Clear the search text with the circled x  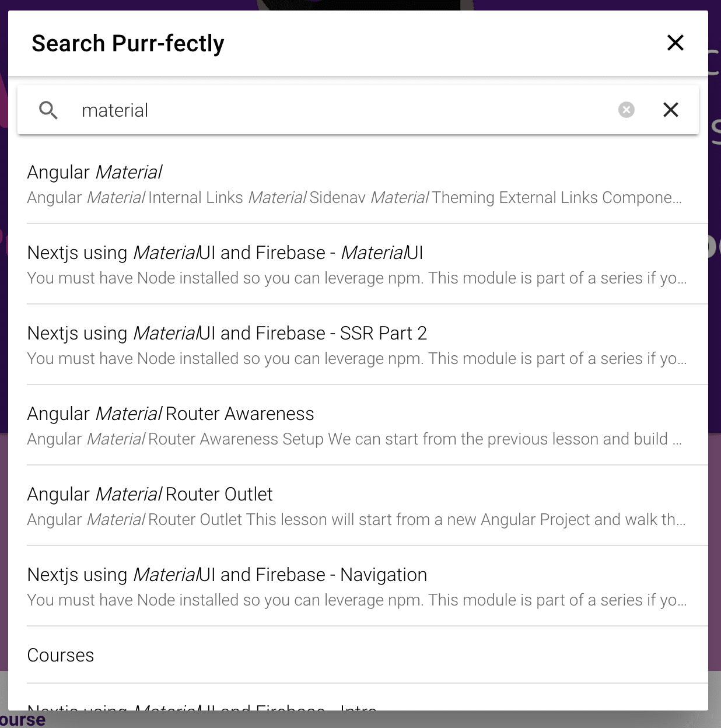pos(626,110)
